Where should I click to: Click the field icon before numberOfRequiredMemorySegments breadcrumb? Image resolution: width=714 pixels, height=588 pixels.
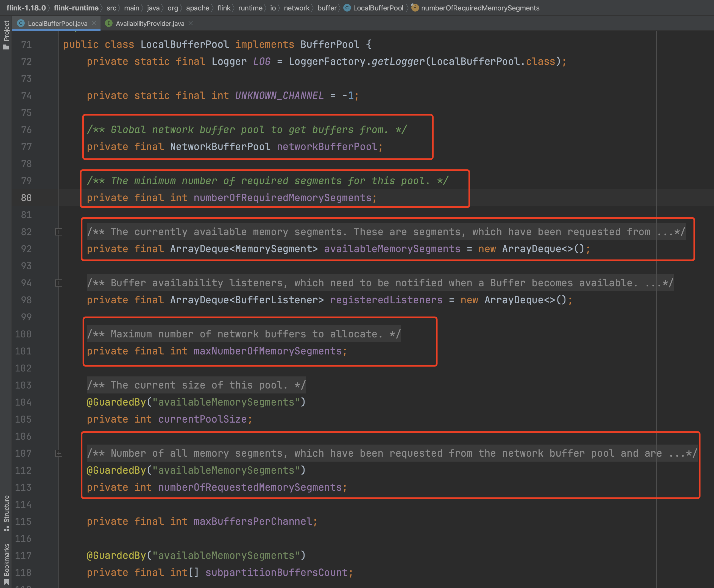pos(415,8)
